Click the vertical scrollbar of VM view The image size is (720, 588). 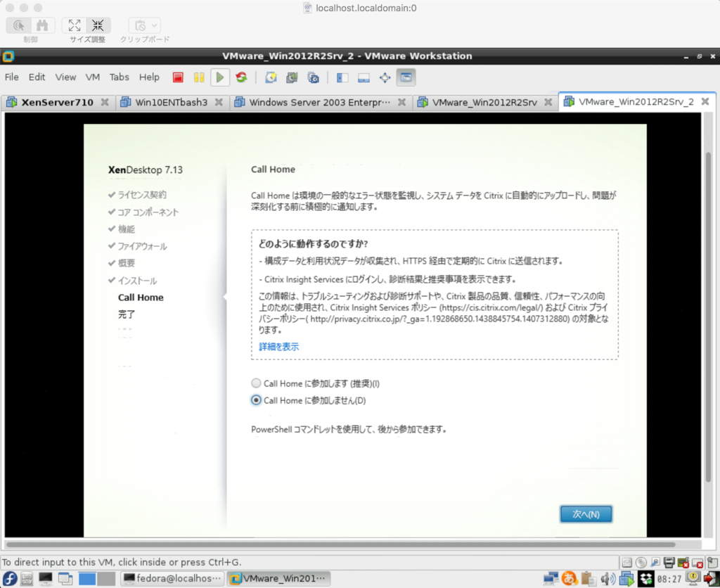tap(708, 317)
